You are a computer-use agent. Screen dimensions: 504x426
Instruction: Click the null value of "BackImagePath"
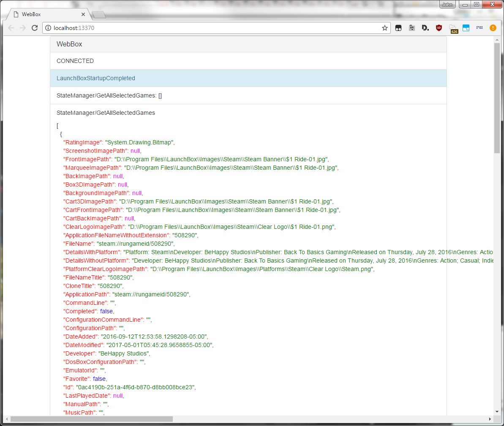click(x=117, y=176)
